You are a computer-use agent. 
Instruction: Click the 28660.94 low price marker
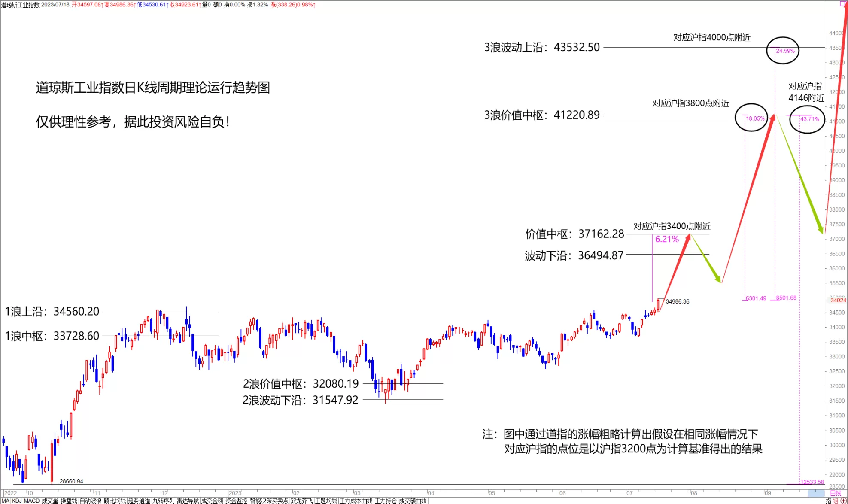[71, 481]
